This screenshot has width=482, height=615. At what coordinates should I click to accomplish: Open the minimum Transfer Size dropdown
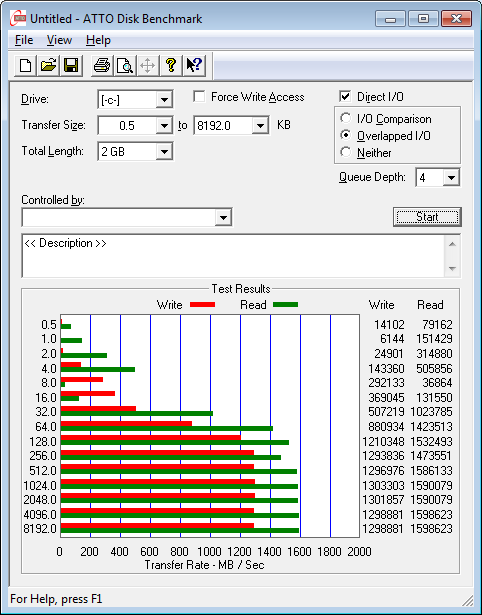tap(164, 126)
